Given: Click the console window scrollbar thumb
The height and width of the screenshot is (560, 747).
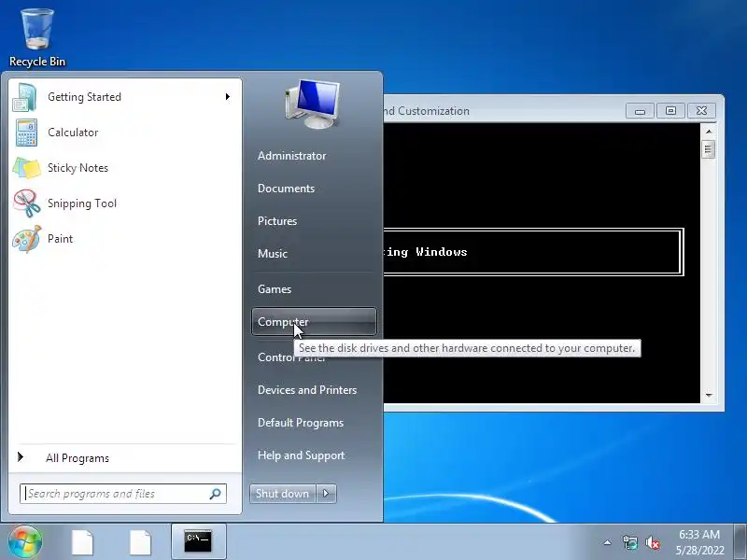Looking at the screenshot, I should tap(709, 150).
